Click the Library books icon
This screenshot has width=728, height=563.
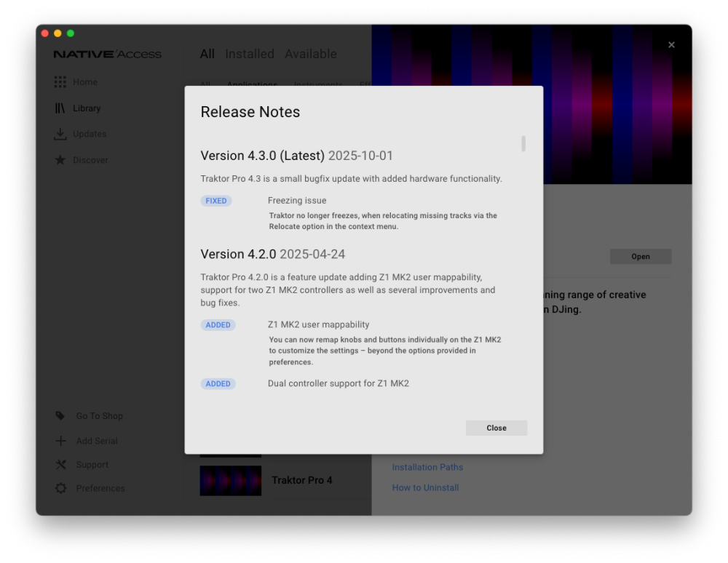[60, 108]
